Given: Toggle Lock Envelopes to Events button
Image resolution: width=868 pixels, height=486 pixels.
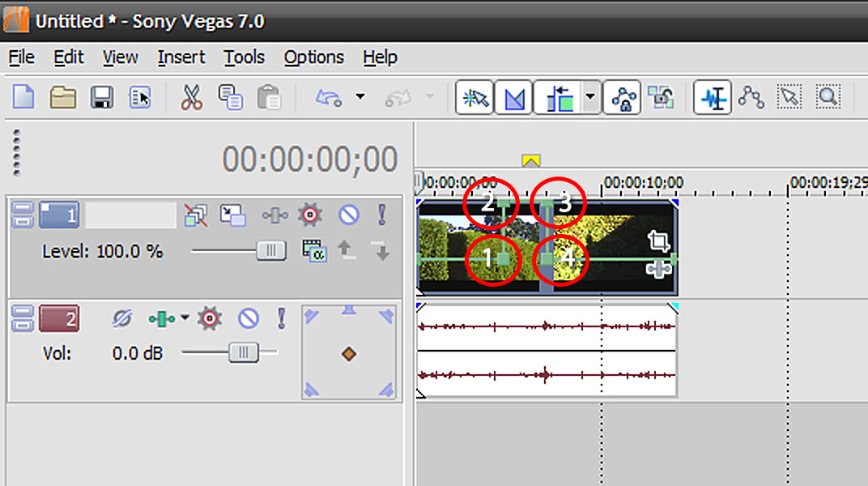Looking at the screenshot, I should 622,98.
